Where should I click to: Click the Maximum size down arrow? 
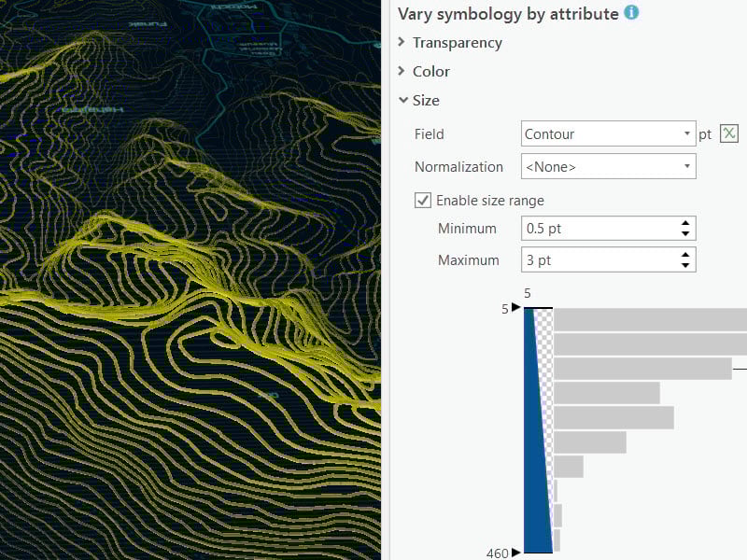click(686, 265)
